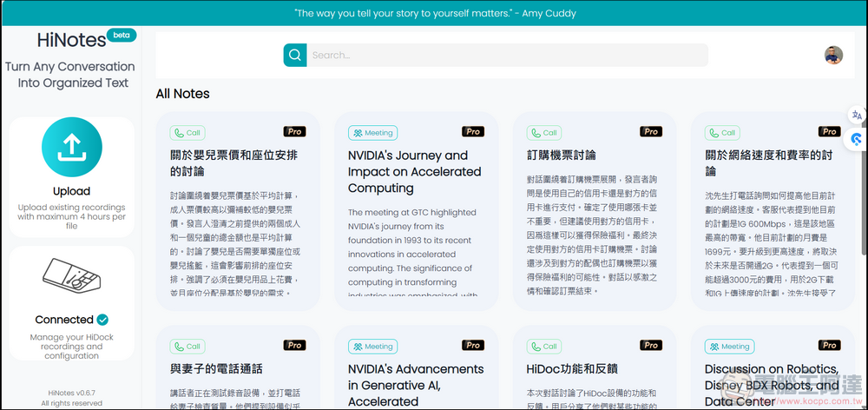The height and width of the screenshot is (410, 868).
Task: Click Call tag on 關於網絡速度 note
Action: (722, 133)
